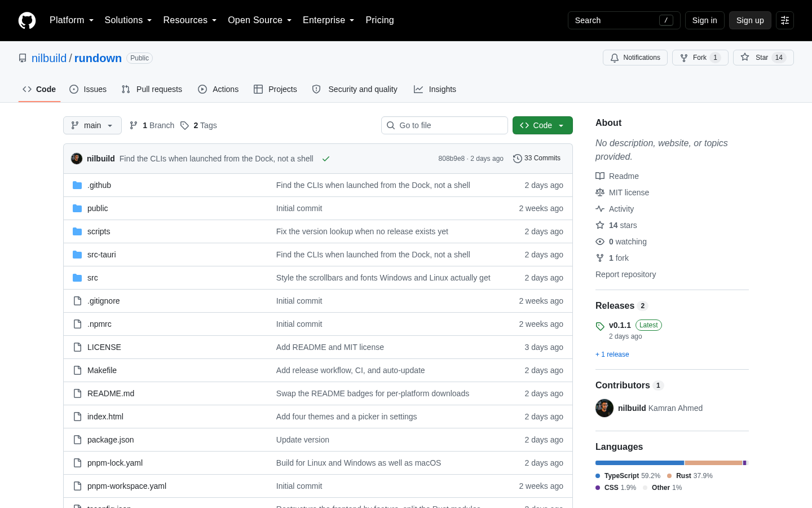
Task: Select the Code tab
Action: tap(39, 89)
